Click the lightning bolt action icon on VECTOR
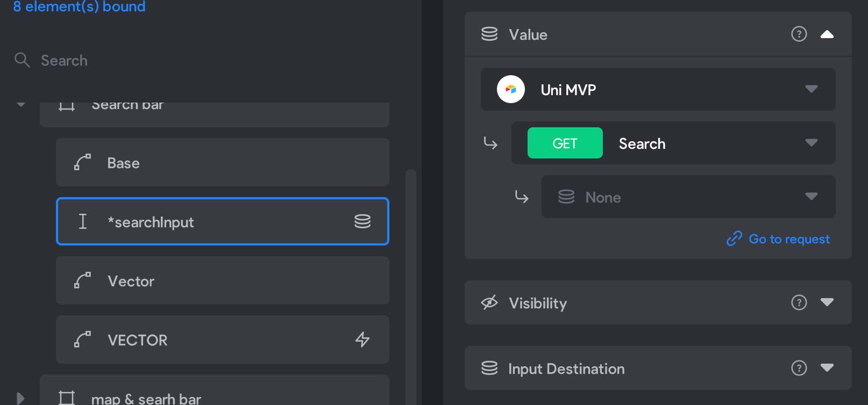The width and height of the screenshot is (868, 405). tap(362, 339)
